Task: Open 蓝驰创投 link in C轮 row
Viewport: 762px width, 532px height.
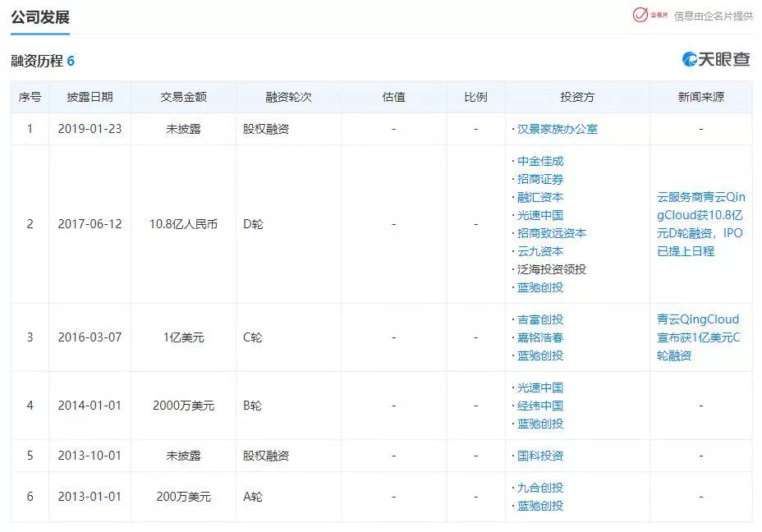Action: pyautogui.click(x=540, y=355)
